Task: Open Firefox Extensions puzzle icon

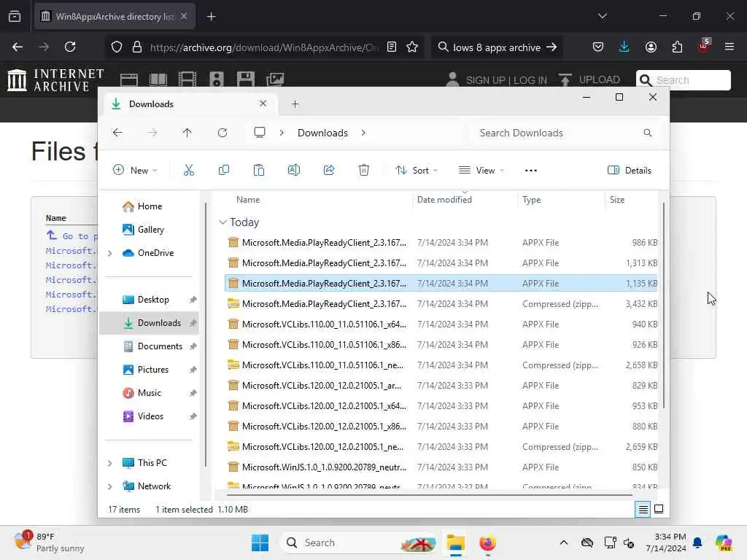Action: point(677,47)
